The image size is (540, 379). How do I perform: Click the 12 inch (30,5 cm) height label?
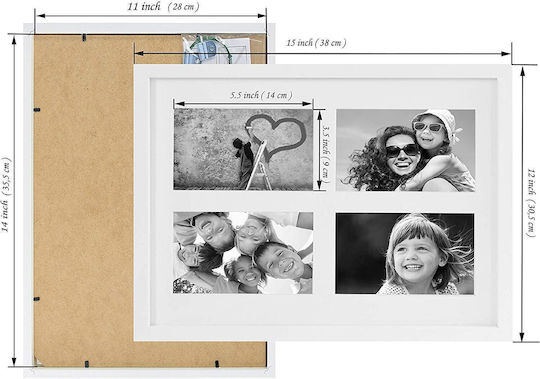coord(532,203)
